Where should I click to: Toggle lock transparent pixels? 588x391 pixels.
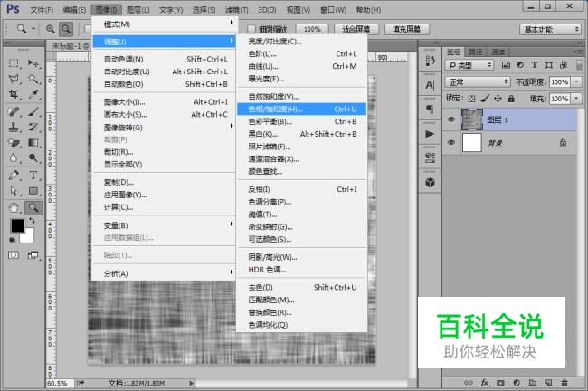click(471, 99)
